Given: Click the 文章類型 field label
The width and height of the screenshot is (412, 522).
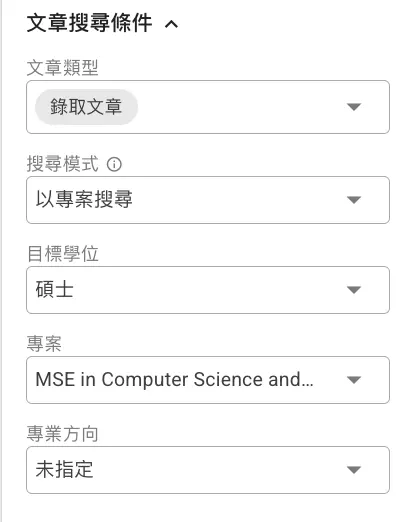Looking at the screenshot, I should [62, 68].
